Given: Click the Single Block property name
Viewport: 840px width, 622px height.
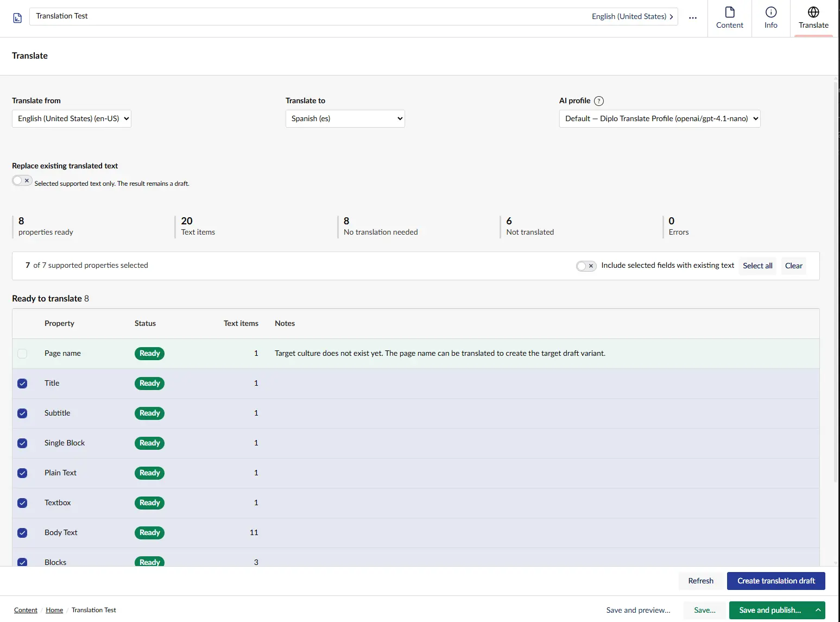Looking at the screenshot, I should 65,443.
